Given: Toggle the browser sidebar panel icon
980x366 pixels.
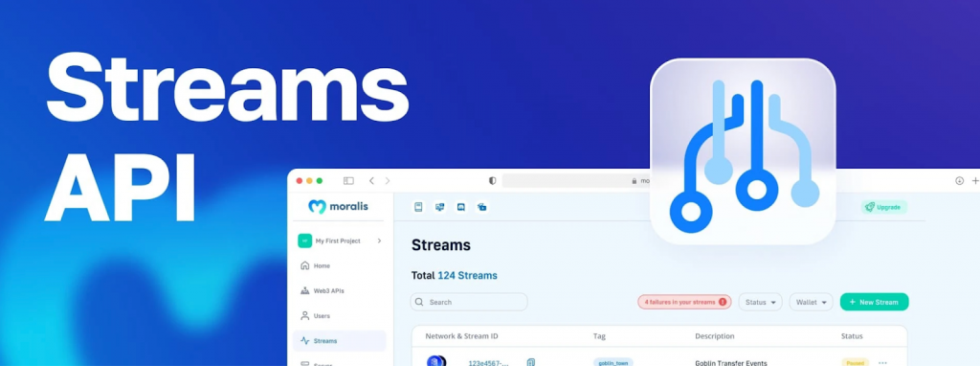Looking at the screenshot, I should click(348, 181).
